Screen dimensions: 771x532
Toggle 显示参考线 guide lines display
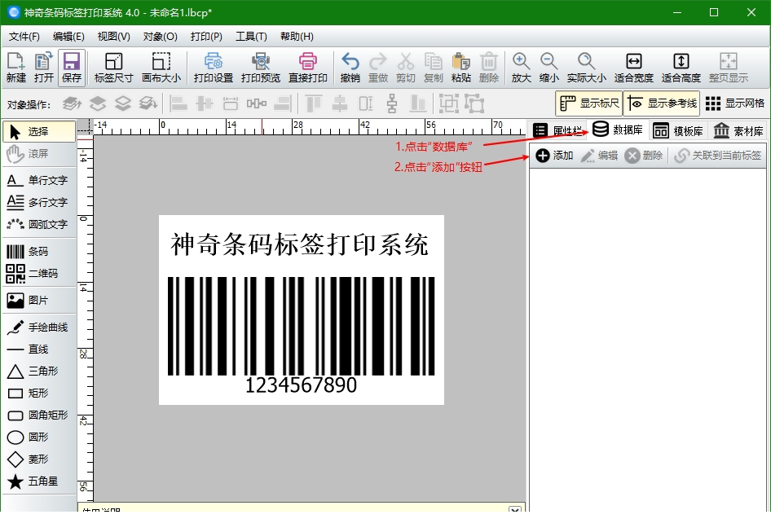(x=662, y=103)
